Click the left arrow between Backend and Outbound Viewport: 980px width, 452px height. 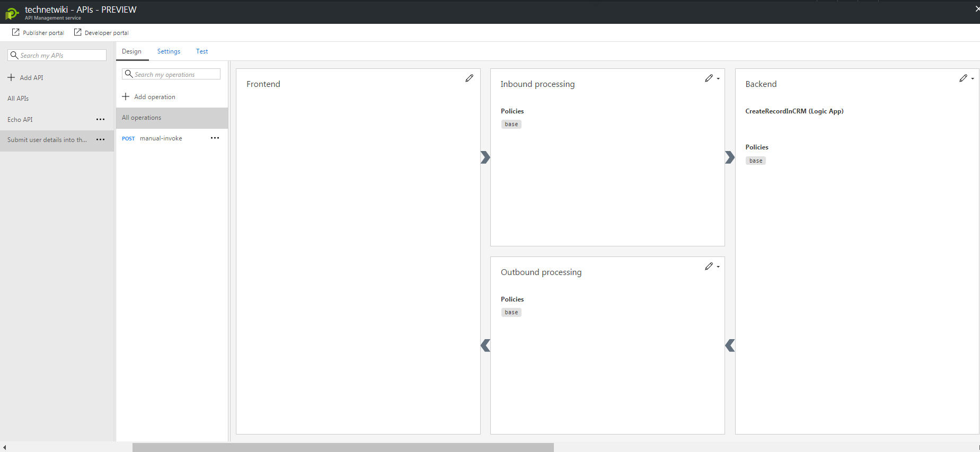coord(730,345)
